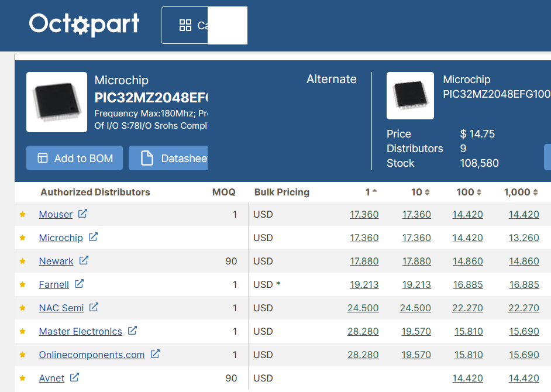Open the external link icon after NAC Semi

coord(94,307)
